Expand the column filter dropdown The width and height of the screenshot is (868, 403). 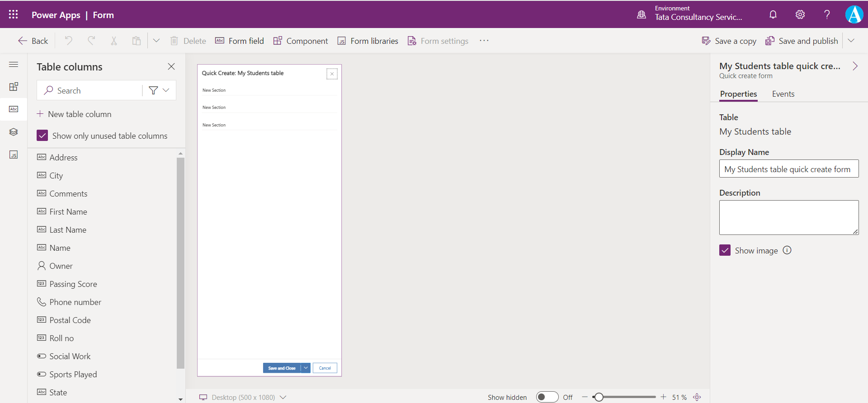159,90
